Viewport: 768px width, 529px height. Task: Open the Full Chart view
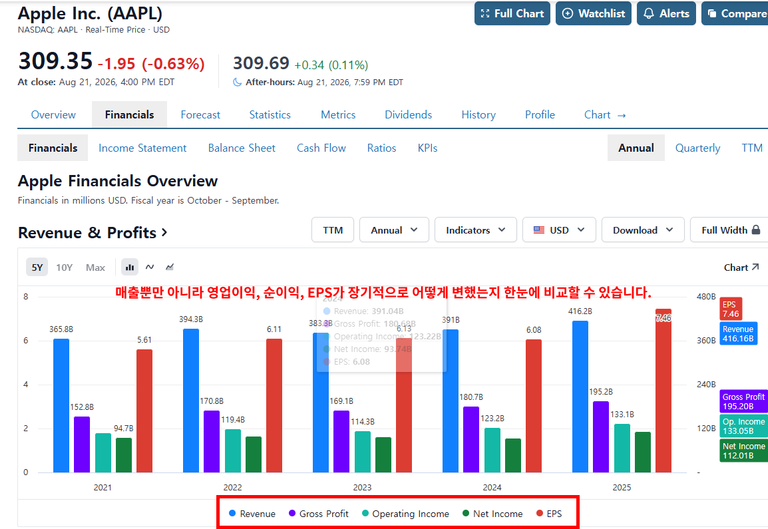(x=512, y=13)
